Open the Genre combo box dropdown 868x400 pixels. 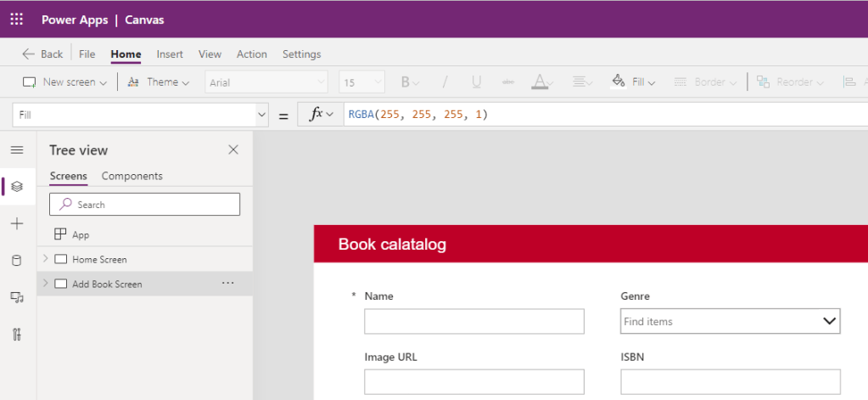(x=829, y=321)
